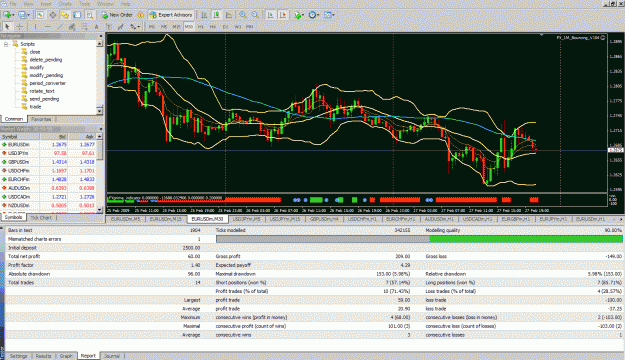
Task: Toggle the chart shift icon
Action: [x=283, y=15]
